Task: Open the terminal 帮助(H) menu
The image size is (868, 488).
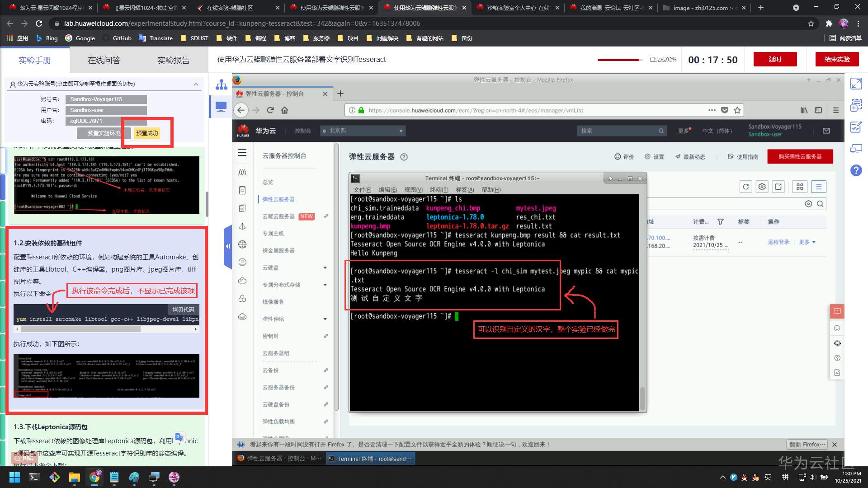Action: [x=491, y=190]
